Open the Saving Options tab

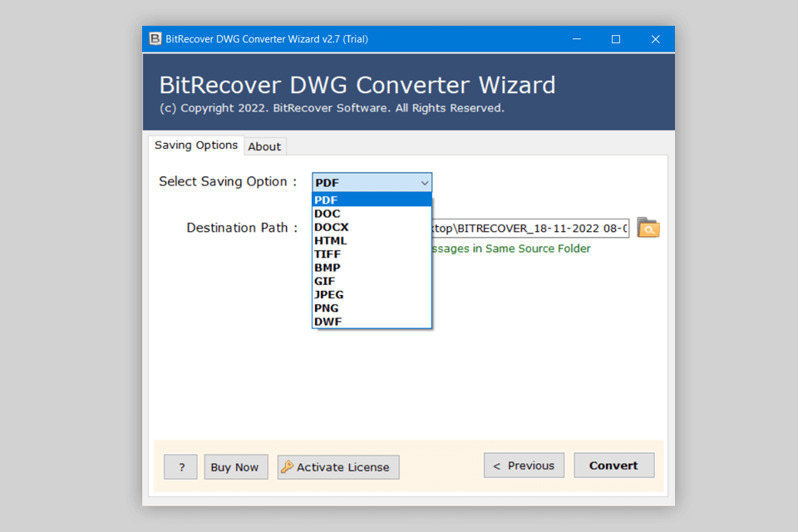pyautogui.click(x=196, y=145)
